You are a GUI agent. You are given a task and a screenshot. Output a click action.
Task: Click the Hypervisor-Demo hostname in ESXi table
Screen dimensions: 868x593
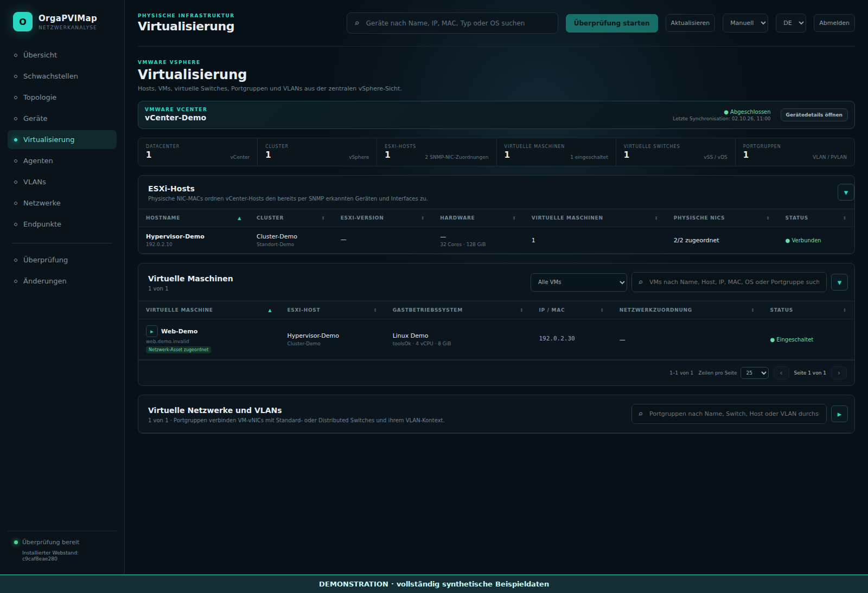point(175,236)
